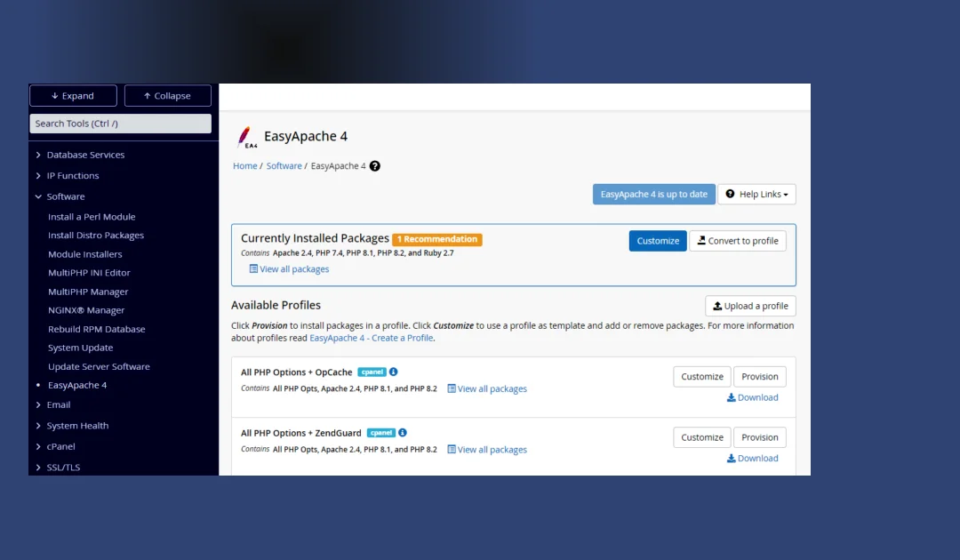Click Upload a profile button
Image resolution: width=960 pixels, height=560 pixels.
point(750,306)
